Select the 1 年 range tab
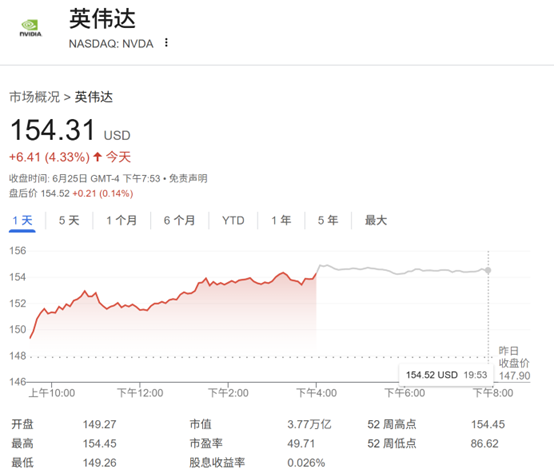The width and height of the screenshot is (554, 473). (281, 221)
